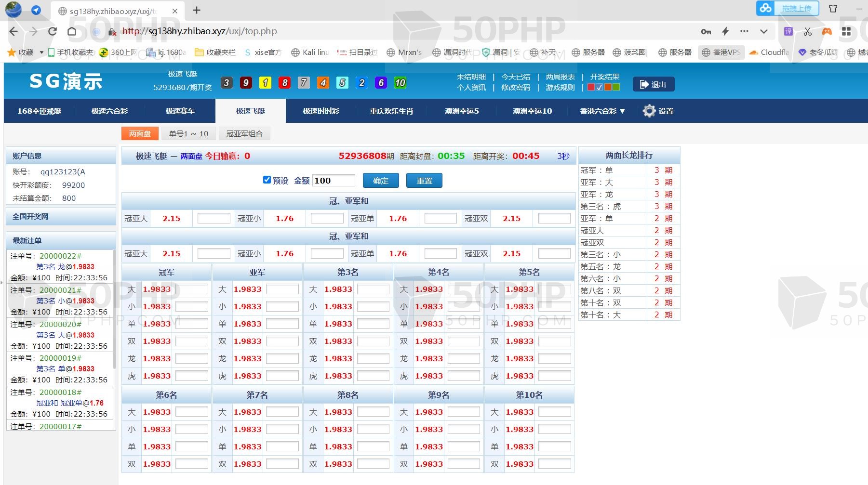
Task: Expand the address bar chevron dropdown
Action: click(764, 31)
